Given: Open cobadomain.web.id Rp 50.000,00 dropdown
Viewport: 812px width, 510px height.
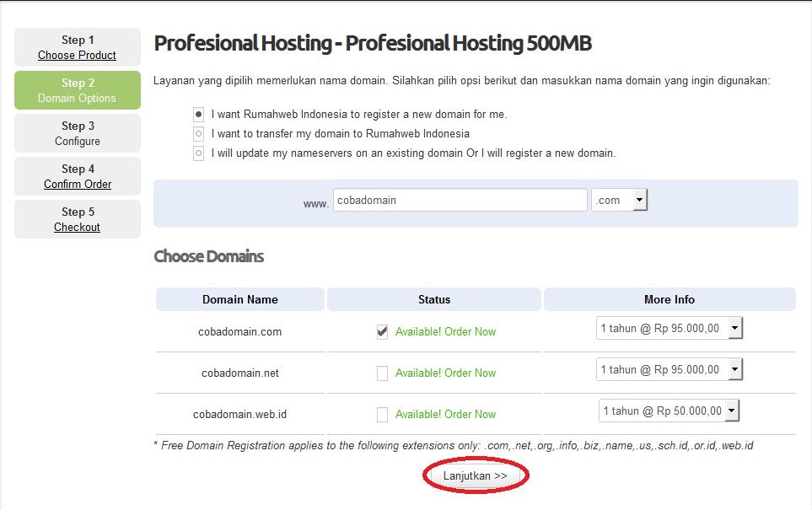Looking at the screenshot, I should (669, 411).
